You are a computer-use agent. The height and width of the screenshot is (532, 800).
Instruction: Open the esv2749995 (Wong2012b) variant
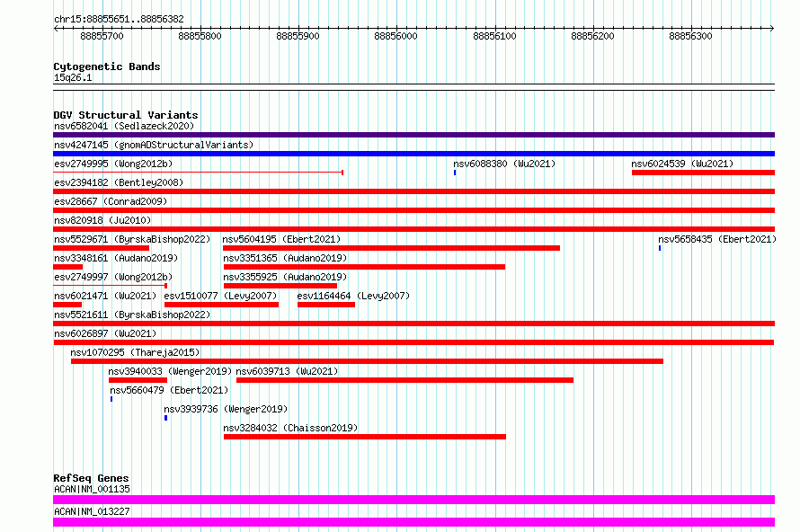(x=113, y=164)
